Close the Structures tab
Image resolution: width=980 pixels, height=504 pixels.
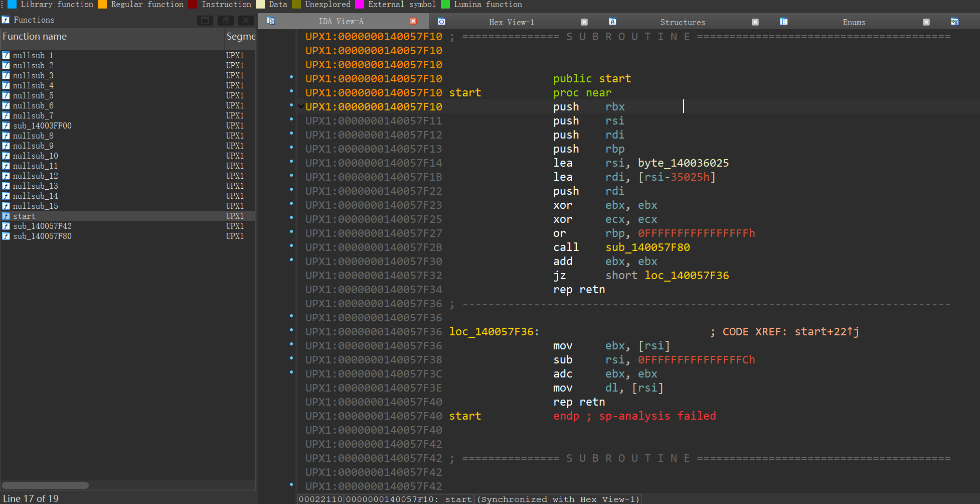(x=755, y=22)
